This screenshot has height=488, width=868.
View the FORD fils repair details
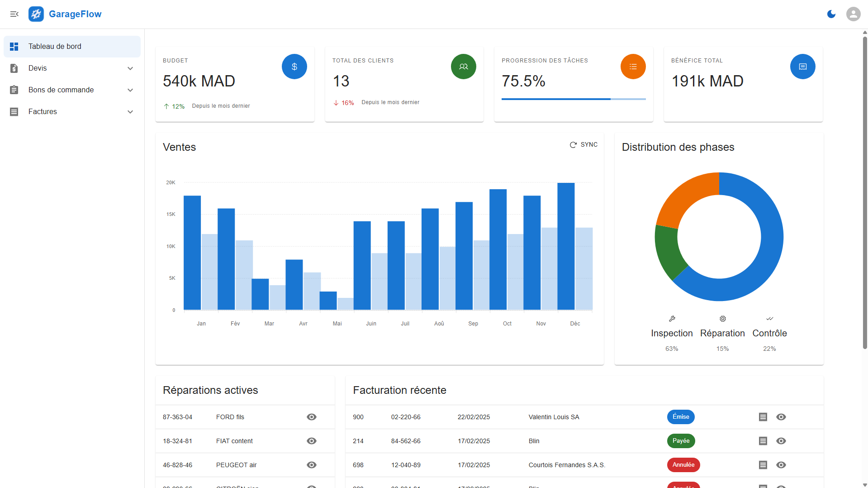coord(311,417)
